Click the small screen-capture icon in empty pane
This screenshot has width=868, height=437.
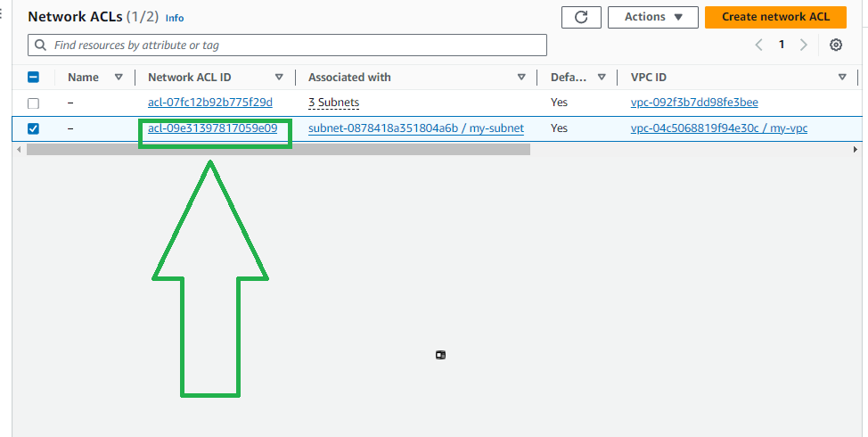point(440,355)
